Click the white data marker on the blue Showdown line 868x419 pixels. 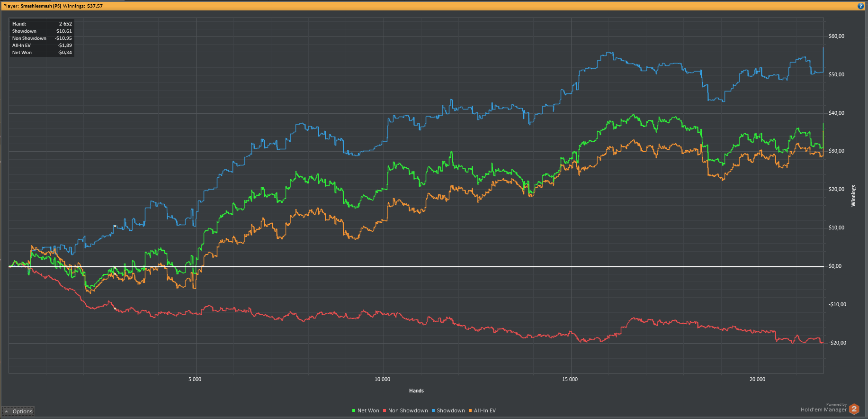(115, 226)
